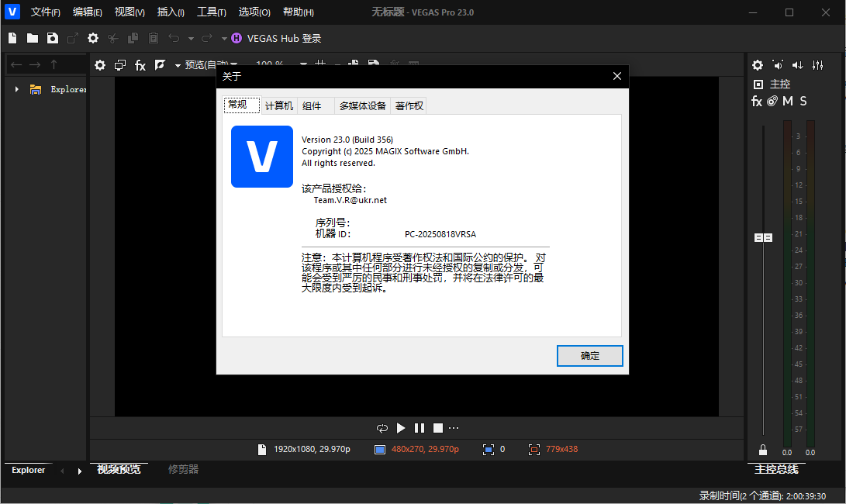Click the undo arrow icon

(174, 38)
